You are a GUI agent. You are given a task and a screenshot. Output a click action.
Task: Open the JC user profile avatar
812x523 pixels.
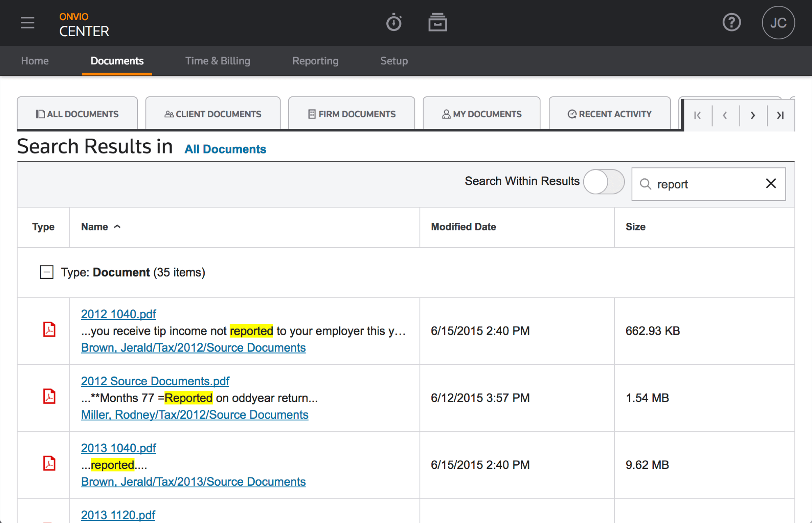778,23
